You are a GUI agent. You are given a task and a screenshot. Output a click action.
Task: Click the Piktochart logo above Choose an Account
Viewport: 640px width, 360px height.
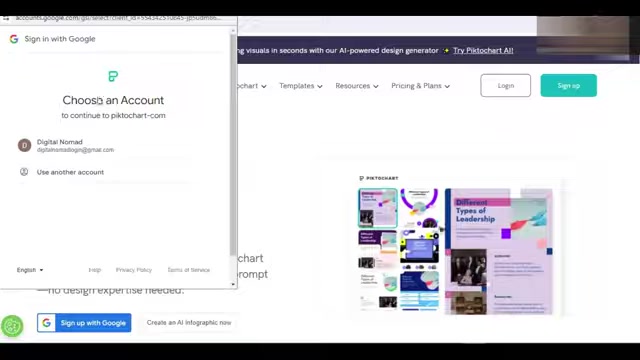pos(113,76)
